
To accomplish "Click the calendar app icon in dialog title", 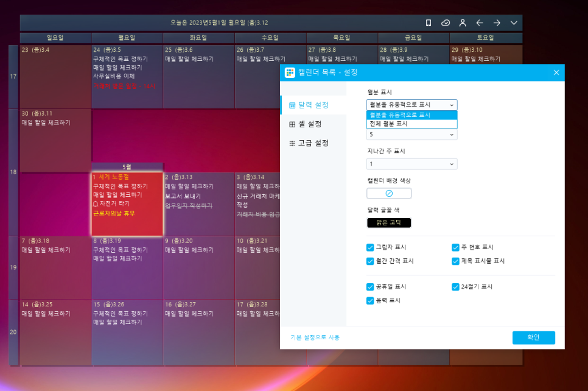I will point(290,72).
